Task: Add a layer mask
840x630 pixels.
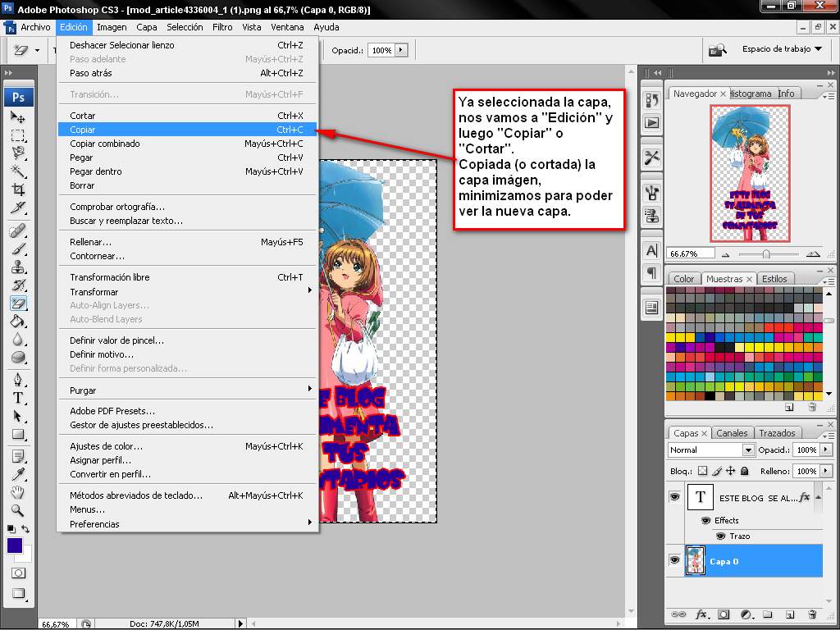Action: 724,614
